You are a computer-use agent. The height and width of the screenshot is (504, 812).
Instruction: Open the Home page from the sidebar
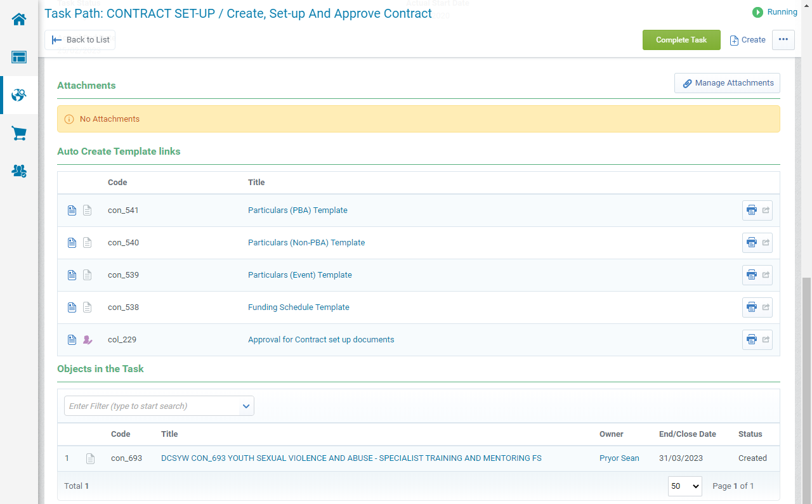(x=18, y=19)
